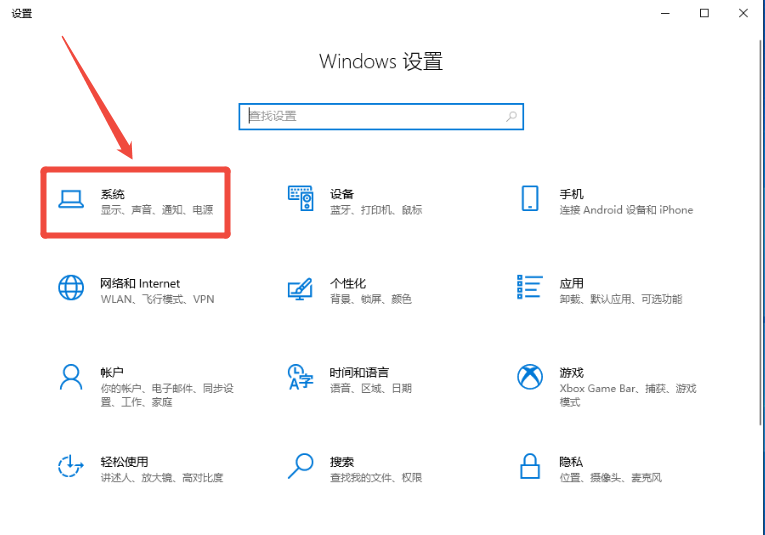Click the text 位置、摄像头、麦克风
This screenshot has width=765, height=535.
coord(610,477)
